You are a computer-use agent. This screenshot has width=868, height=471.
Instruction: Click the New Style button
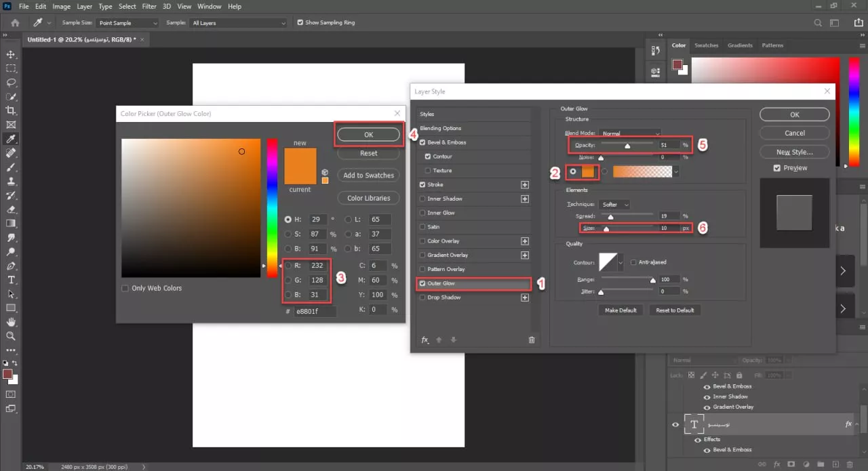[795, 152]
